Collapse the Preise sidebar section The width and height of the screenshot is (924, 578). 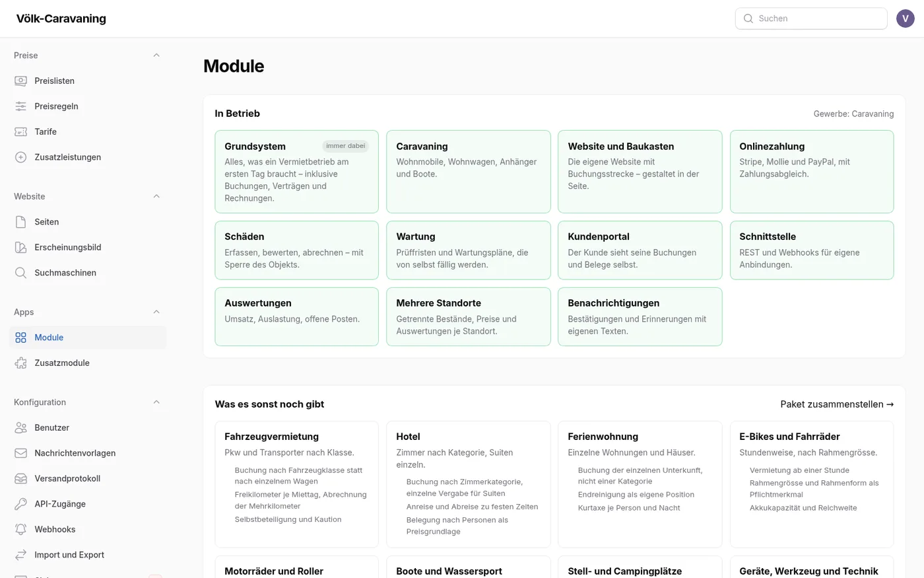tap(156, 55)
